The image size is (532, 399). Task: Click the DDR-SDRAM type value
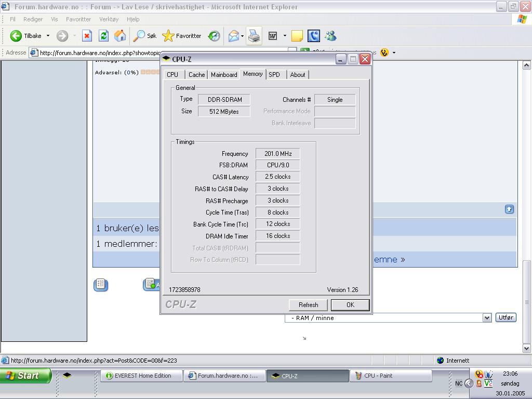(224, 99)
